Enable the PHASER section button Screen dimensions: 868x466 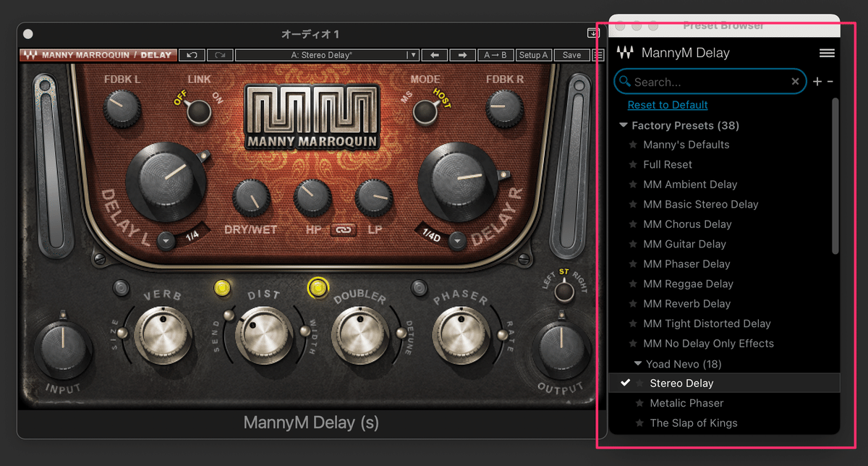click(x=419, y=289)
